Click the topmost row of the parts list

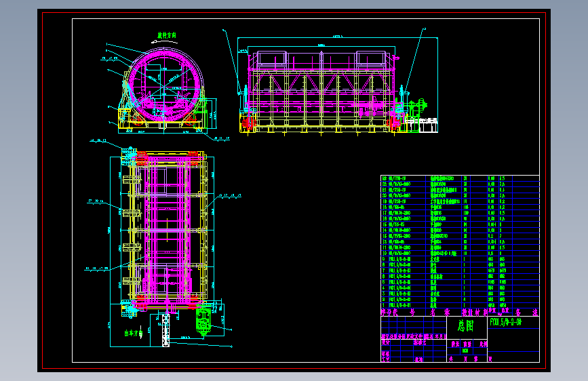460,178
